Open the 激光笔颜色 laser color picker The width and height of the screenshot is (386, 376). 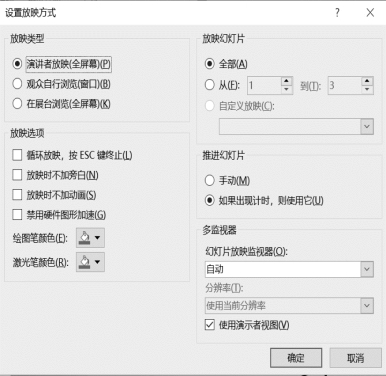[90, 262]
